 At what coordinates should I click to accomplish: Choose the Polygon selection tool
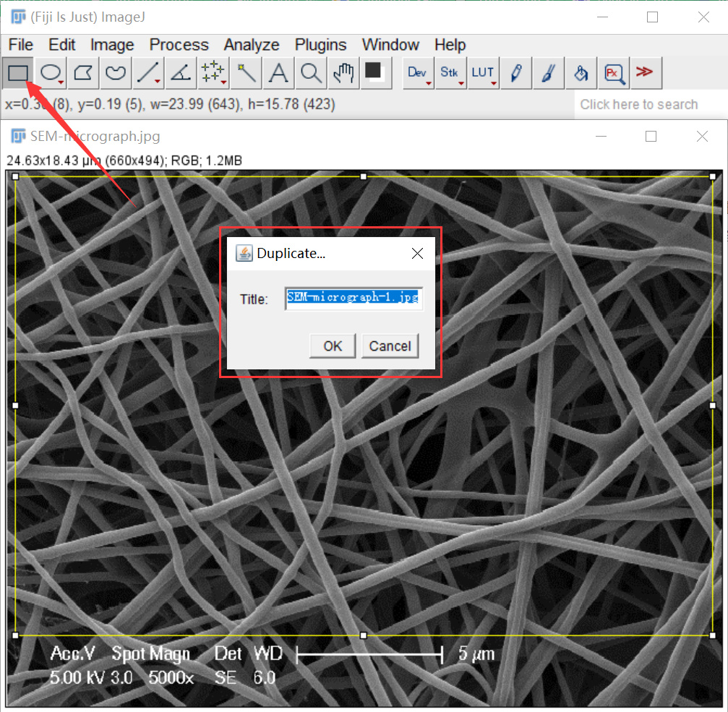click(84, 72)
